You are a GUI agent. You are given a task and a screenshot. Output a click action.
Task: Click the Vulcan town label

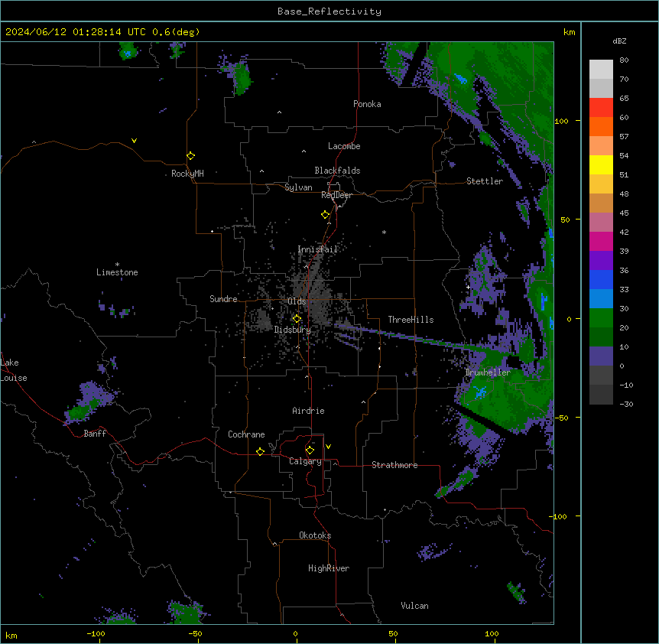415,606
